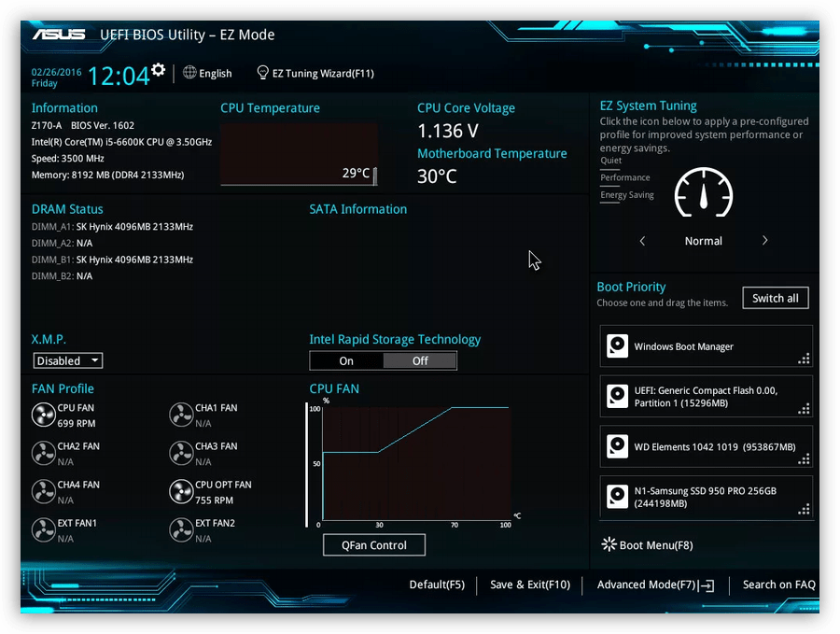
Task: Click the 1.136 V core voltage value
Action: point(448,131)
